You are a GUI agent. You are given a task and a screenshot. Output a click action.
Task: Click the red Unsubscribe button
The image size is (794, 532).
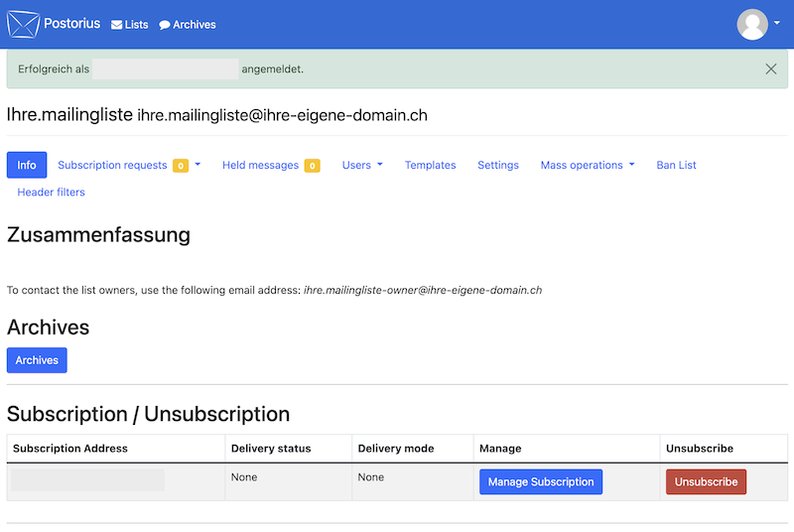[706, 482]
